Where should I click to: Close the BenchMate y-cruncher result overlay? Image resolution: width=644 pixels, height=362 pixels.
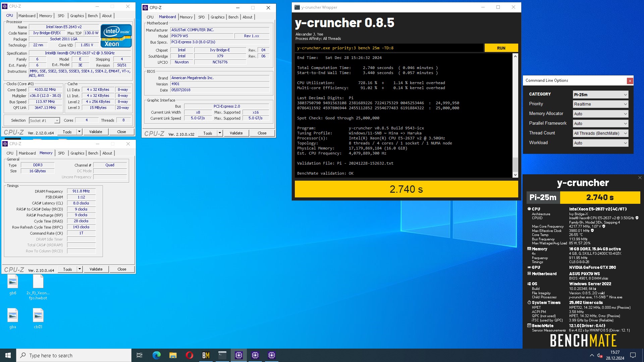[x=640, y=178]
